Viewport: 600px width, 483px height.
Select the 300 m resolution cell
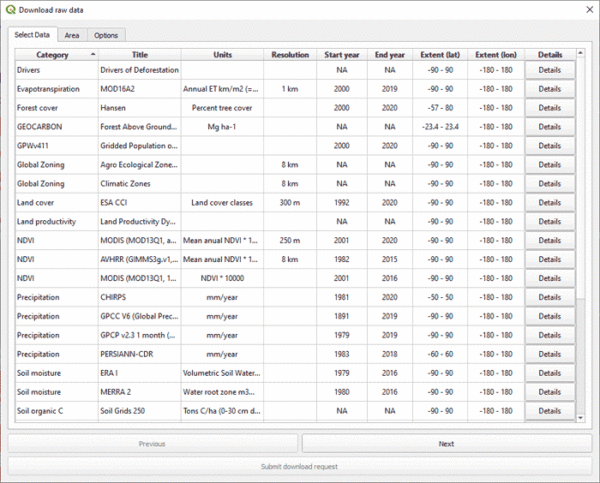click(x=290, y=202)
